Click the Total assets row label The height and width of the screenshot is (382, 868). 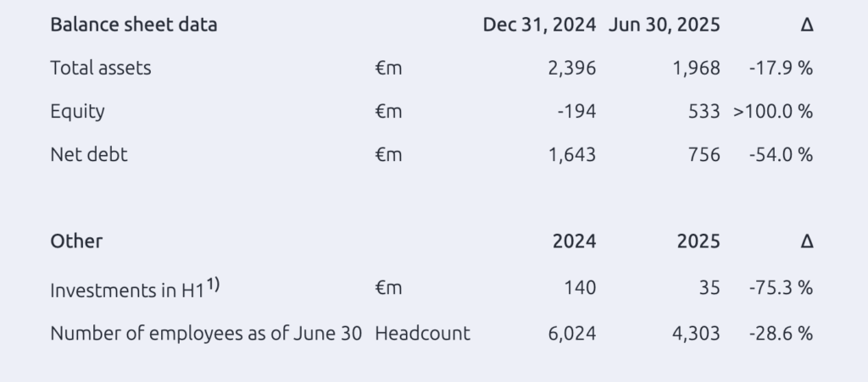pyautogui.click(x=101, y=68)
